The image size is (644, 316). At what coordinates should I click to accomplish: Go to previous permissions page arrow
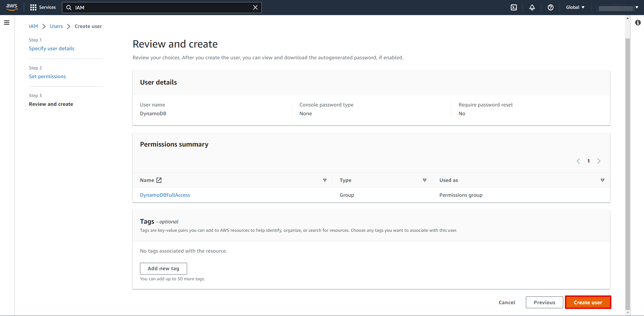point(578,161)
